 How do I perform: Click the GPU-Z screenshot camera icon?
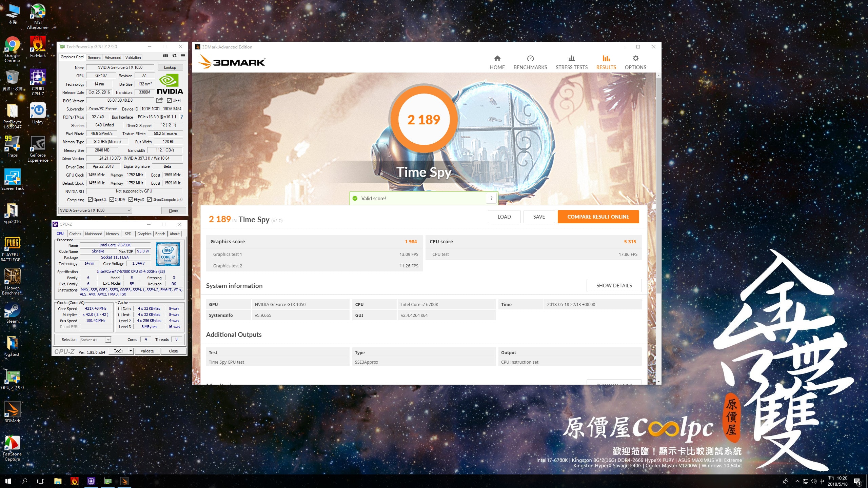coord(165,56)
